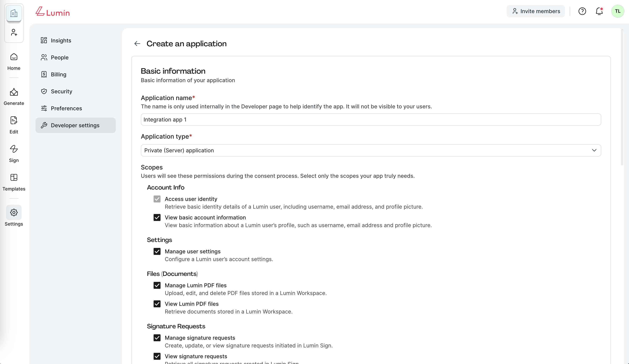
Task: Open notifications from the bell icon
Action: tap(599, 11)
